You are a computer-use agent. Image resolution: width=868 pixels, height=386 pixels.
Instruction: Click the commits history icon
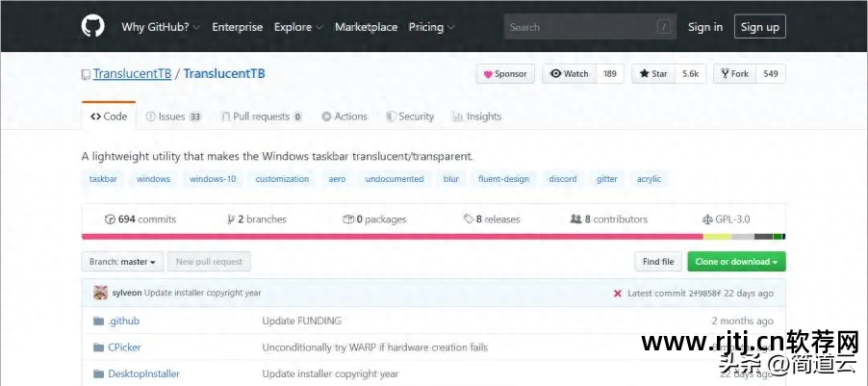pos(110,219)
